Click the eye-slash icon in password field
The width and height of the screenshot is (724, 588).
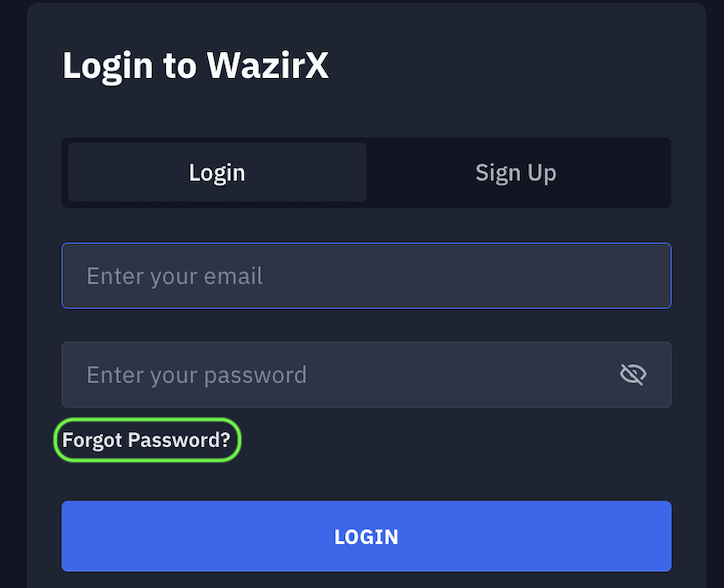coord(633,375)
